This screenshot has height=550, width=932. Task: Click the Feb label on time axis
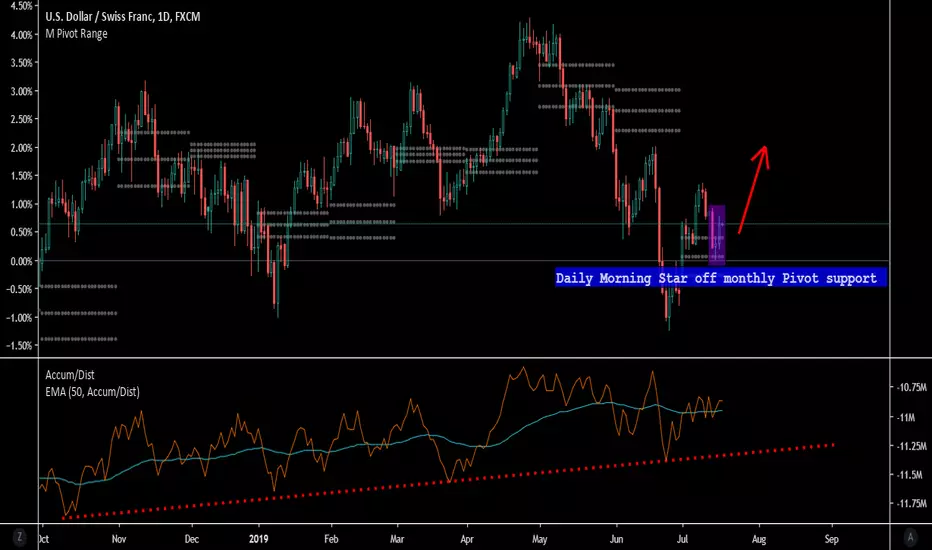pyautogui.click(x=331, y=539)
